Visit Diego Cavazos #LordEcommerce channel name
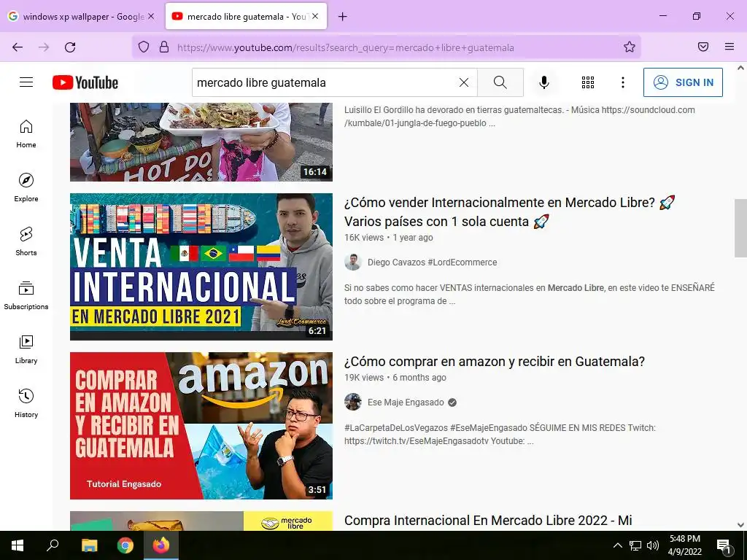Image resolution: width=747 pixels, height=560 pixels. pos(432,262)
